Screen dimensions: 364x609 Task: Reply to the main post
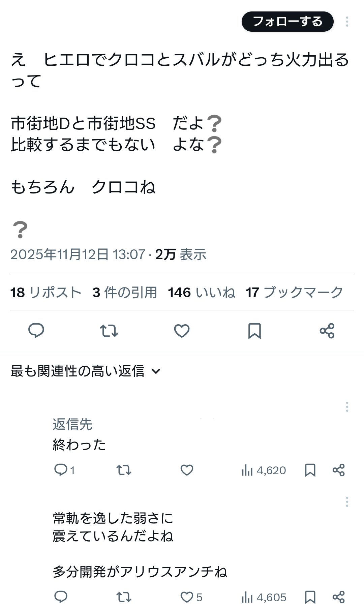pos(36,331)
